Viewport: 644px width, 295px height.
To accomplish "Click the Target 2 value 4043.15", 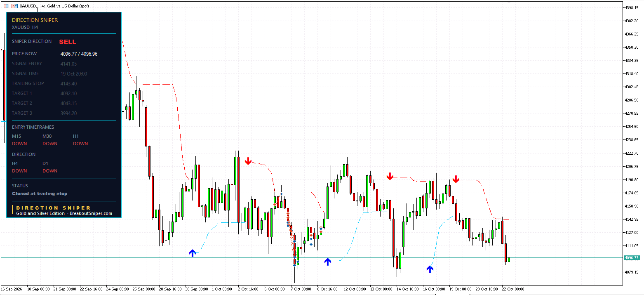I will [68, 103].
